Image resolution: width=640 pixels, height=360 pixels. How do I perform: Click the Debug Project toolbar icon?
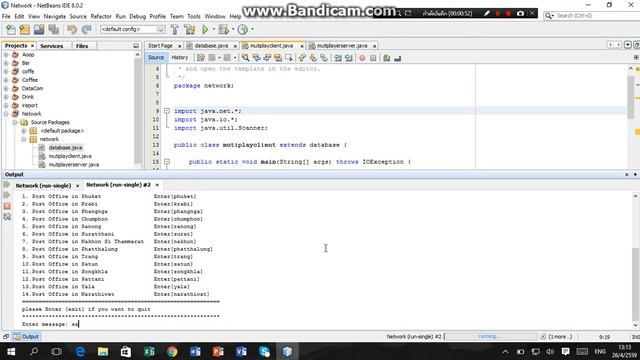click(223, 29)
